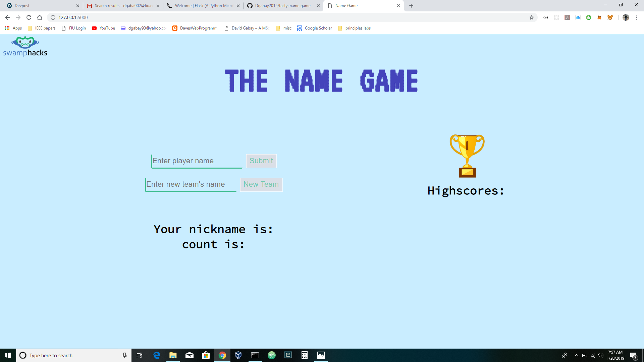Click the gold trophy icon

point(467,156)
